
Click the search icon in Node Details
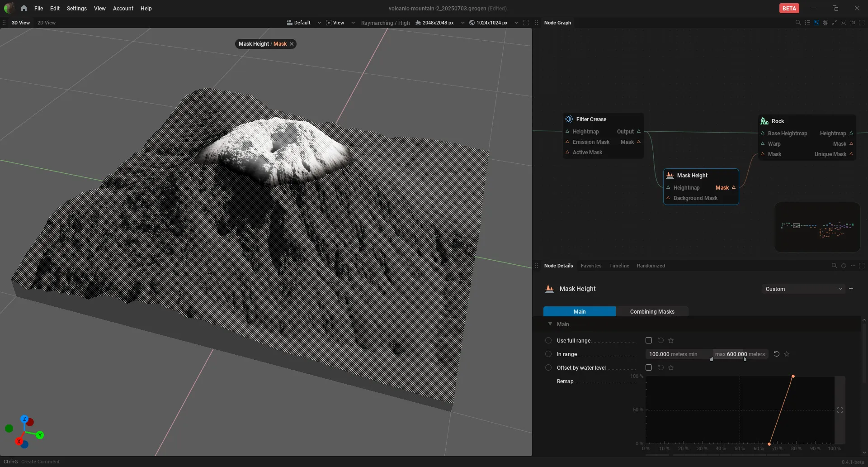tap(834, 266)
